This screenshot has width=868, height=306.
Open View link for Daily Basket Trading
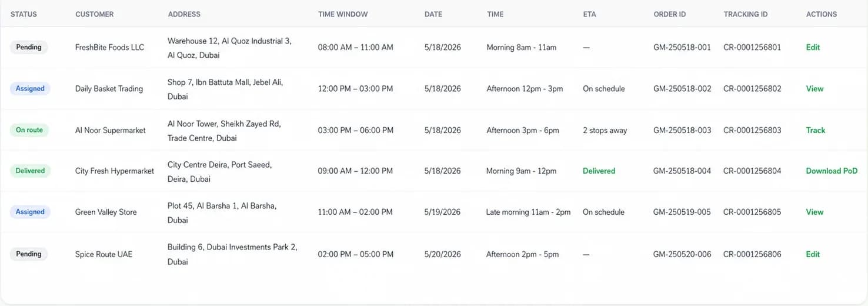814,89
